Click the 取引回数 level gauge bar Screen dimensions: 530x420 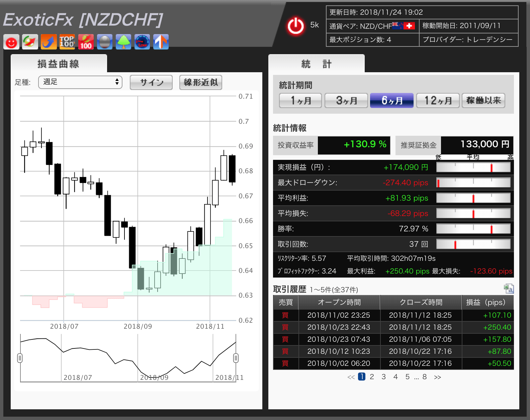(x=473, y=244)
